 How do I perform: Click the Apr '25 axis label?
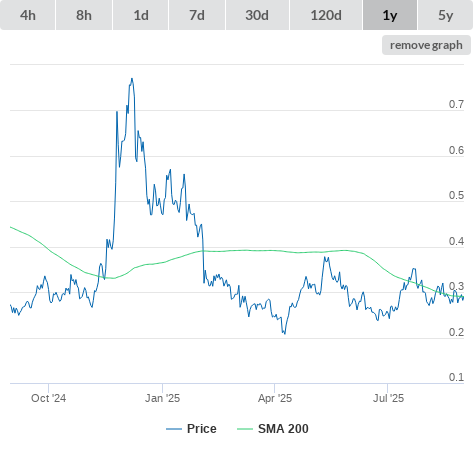(x=275, y=398)
